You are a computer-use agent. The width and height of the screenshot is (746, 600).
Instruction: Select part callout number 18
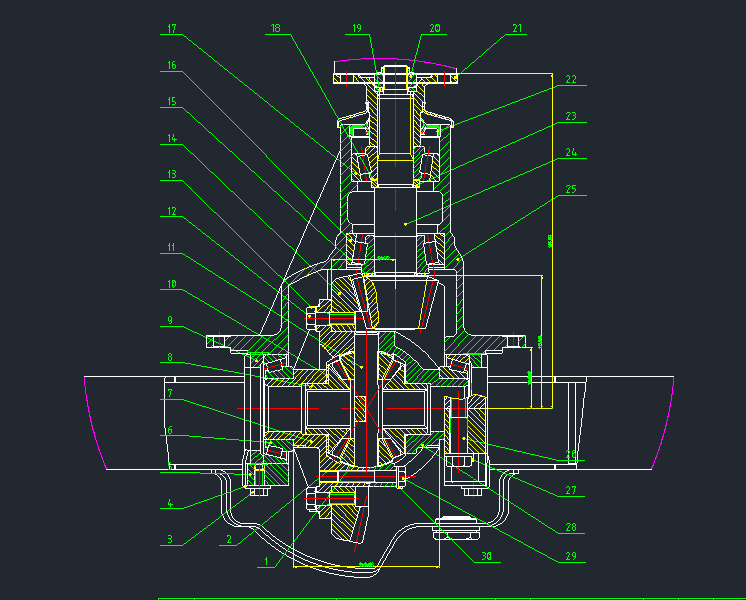tap(276, 29)
